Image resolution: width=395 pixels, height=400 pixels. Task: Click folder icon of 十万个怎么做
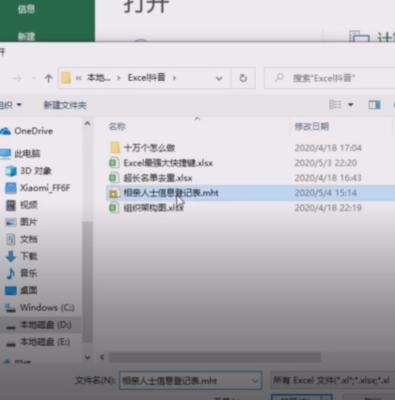[115, 147]
